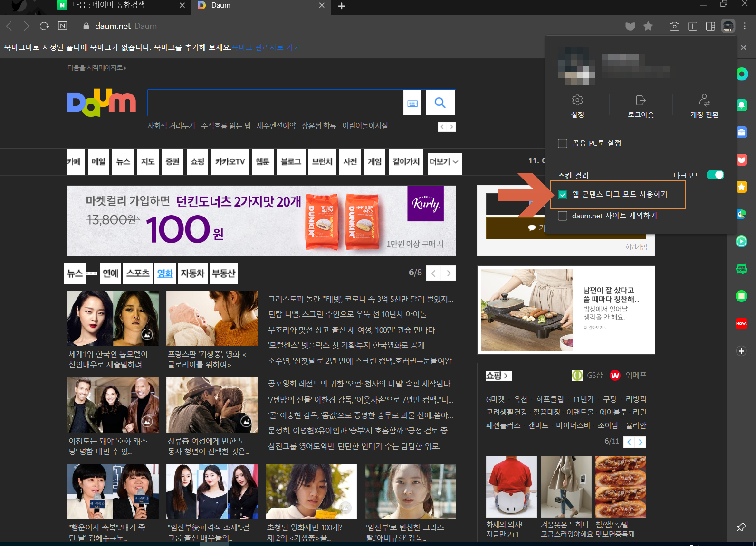Click 사회적 거리두기 suggested search
Image resolution: width=756 pixels, height=546 pixels.
(171, 126)
